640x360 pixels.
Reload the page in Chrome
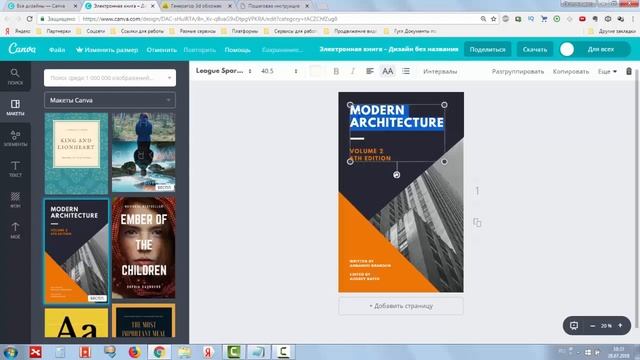point(29,19)
